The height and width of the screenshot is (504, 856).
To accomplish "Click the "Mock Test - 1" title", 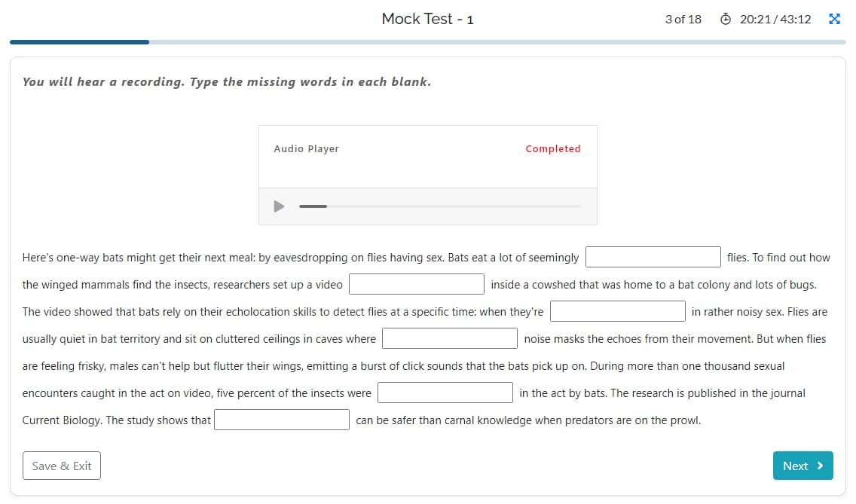I will [x=427, y=19].
